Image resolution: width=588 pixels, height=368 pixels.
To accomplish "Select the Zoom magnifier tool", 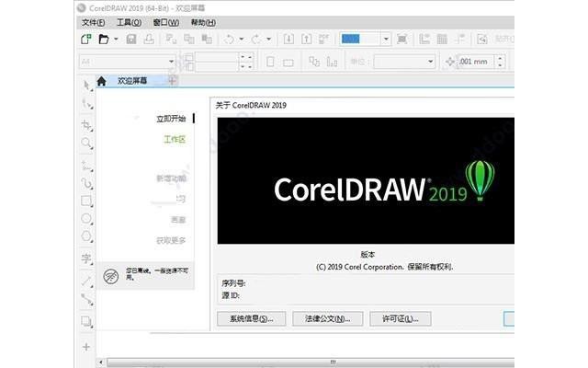I will click(x=87, y=144).
